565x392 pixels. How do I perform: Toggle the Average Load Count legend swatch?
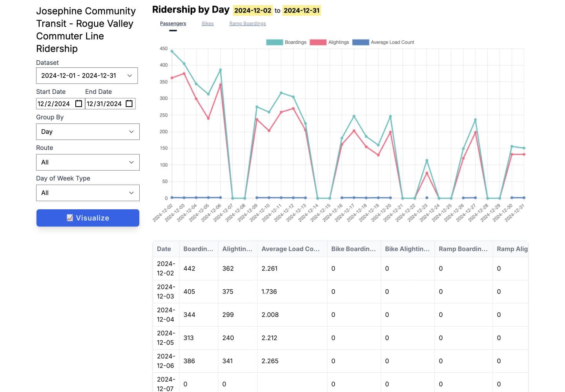click(361, 42)
